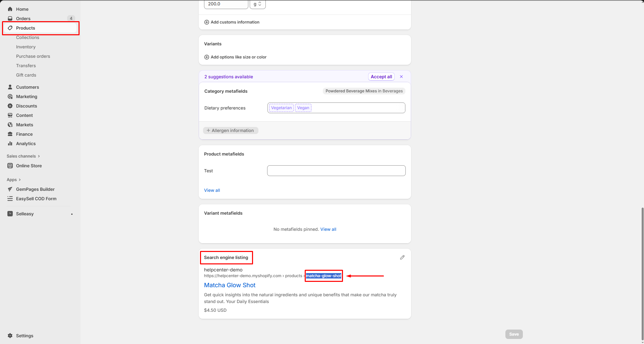Click the Matcha Glow Shot link
This screenshot has height=344, width=644.
230,285
